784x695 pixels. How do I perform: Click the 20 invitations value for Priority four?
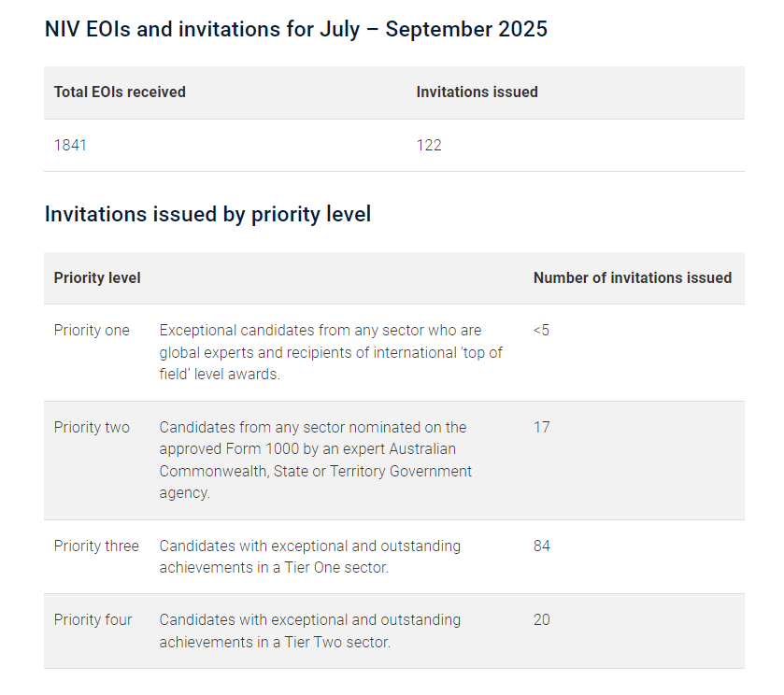tap(541, 619)
